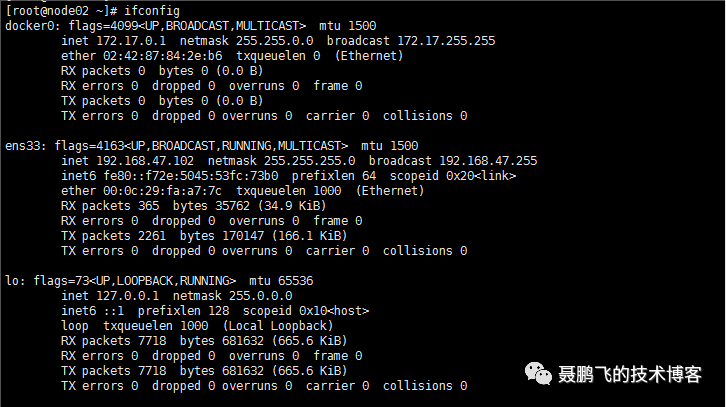The height and width of the screenshot is (407, 726).
Task: Click the WeChat logo icon in watermark
Action: click(x=538, y=373)
